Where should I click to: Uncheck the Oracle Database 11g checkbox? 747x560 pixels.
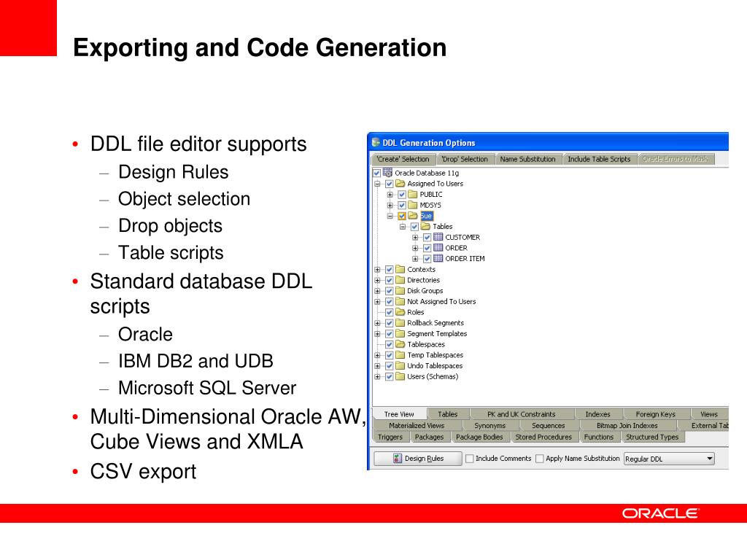click(x=377, y=173)
